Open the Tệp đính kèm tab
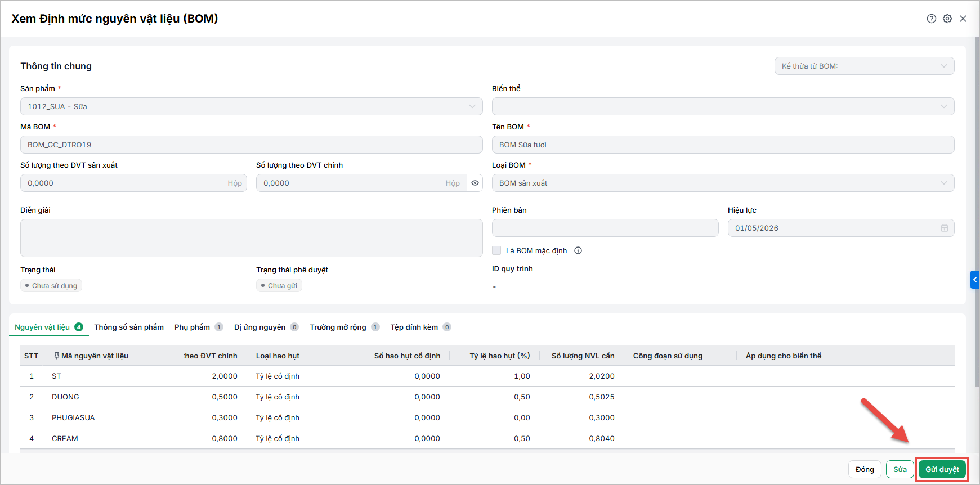The width and height of the screenshot is (980, 485). pos(420,327)
